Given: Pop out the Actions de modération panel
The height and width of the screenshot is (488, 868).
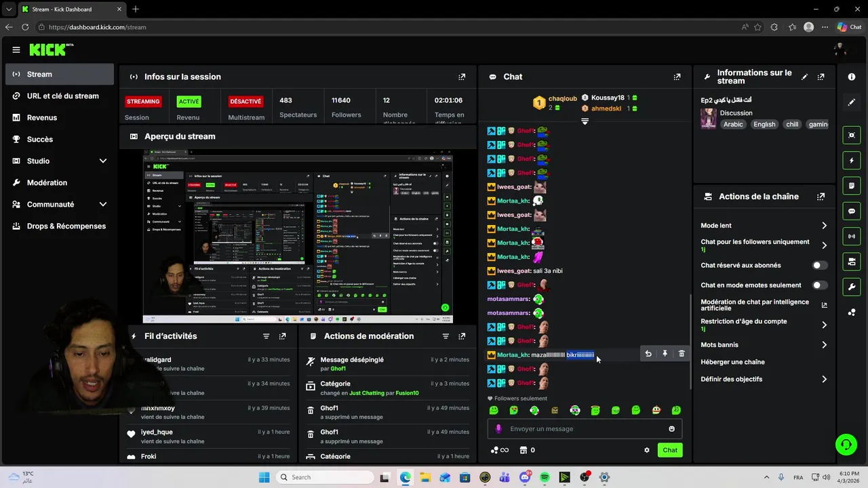Looking at the screenshot, I should [462, 336].
